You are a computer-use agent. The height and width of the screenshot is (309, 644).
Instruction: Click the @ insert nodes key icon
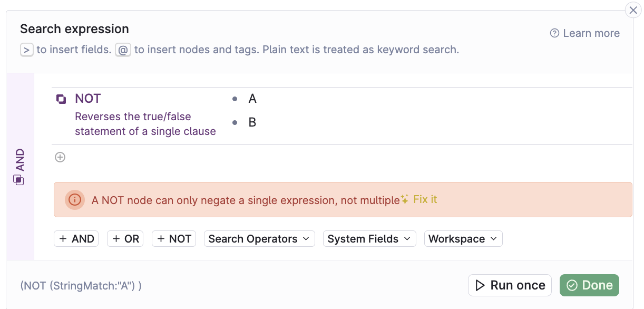tap(123, 50)
